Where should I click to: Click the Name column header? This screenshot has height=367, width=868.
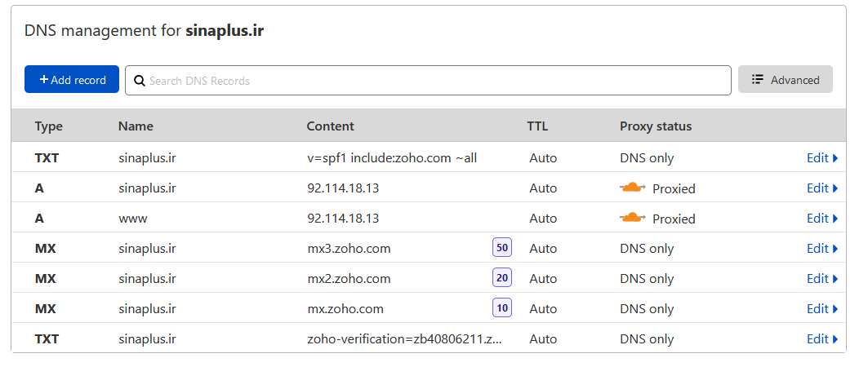(x=136, y=126)
